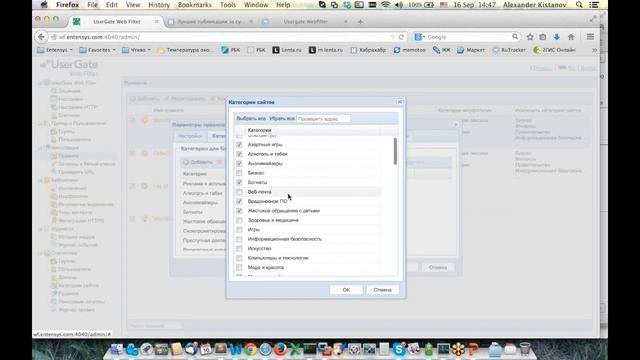Screen dimensions: 640x360
Task: Open the Wi-Fi status menu icon
Action: pyautogui.click(x=385, y=5)
